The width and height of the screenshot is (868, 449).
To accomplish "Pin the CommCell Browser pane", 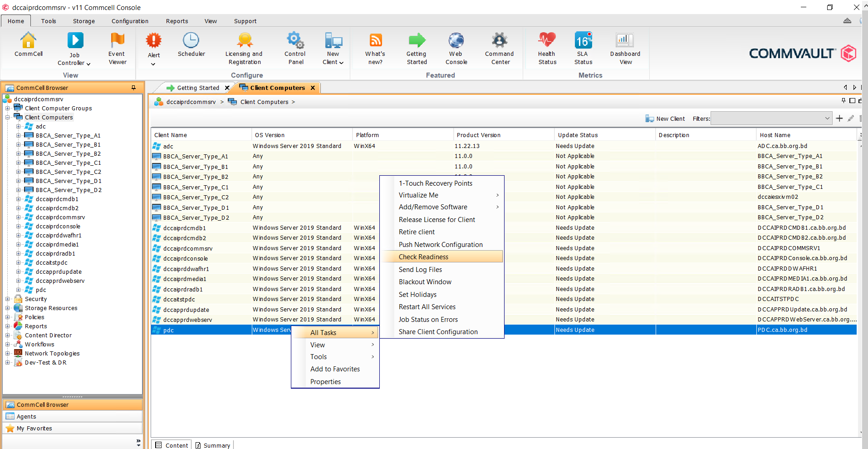I will 133,88.
